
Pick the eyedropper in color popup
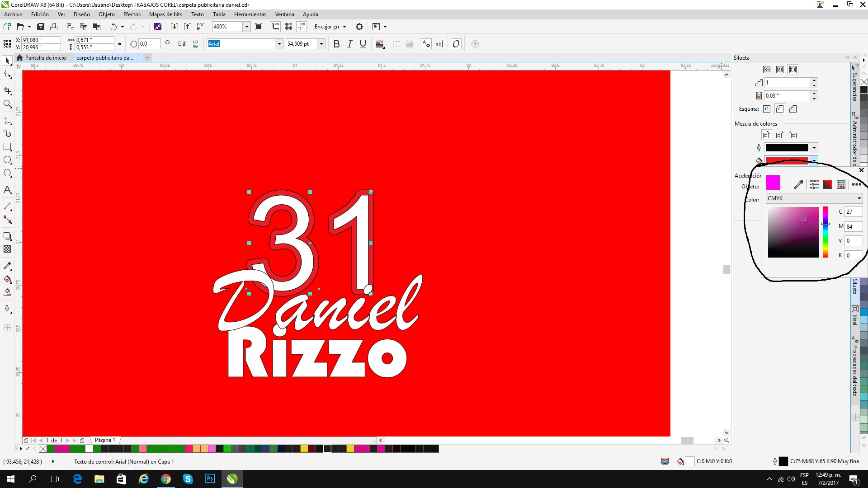[x=798, y=184]
